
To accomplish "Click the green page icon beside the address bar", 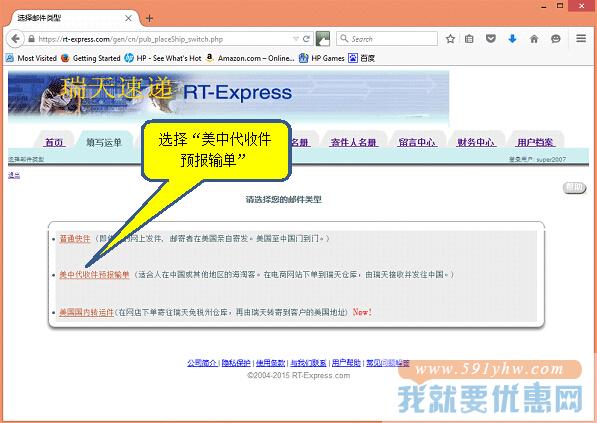I will coord(322,39).
